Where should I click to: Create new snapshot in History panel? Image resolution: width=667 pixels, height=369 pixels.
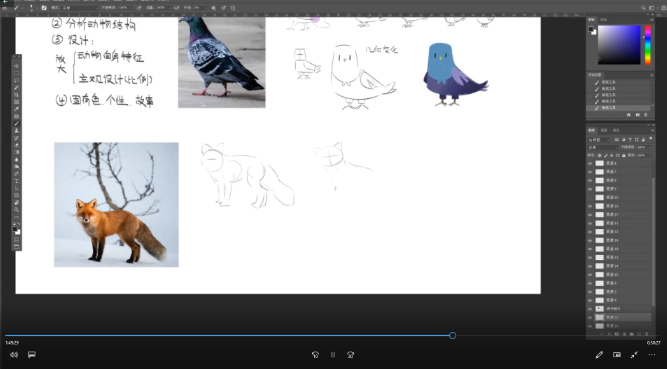tap(637, 115)
